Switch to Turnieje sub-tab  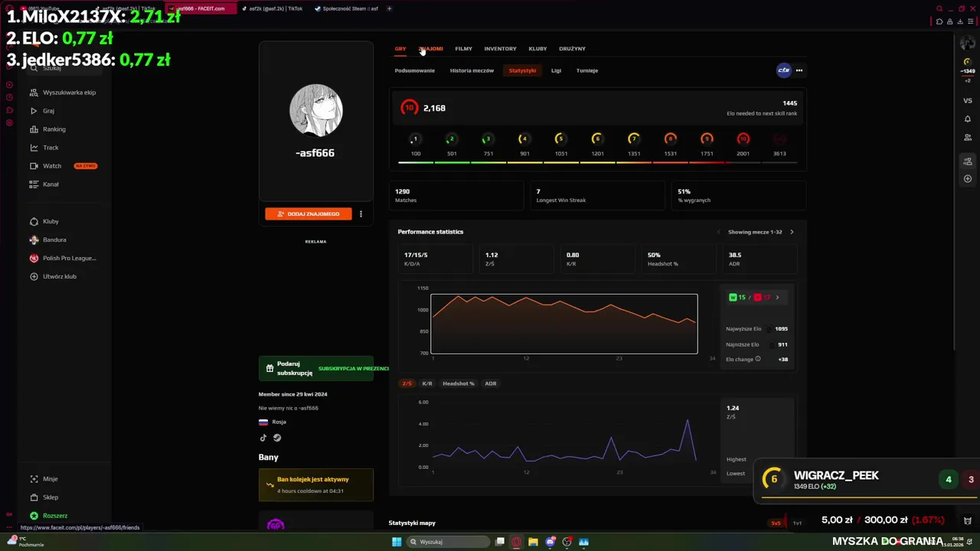coord(587,70)
